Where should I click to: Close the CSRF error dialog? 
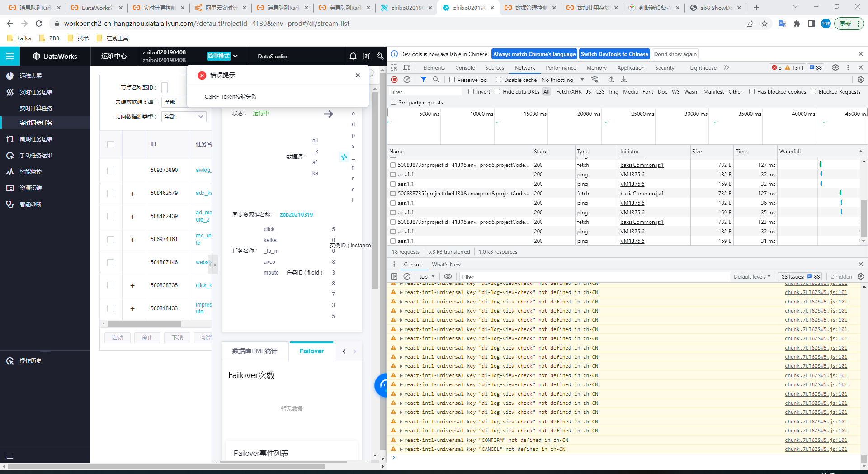point(358,75)
